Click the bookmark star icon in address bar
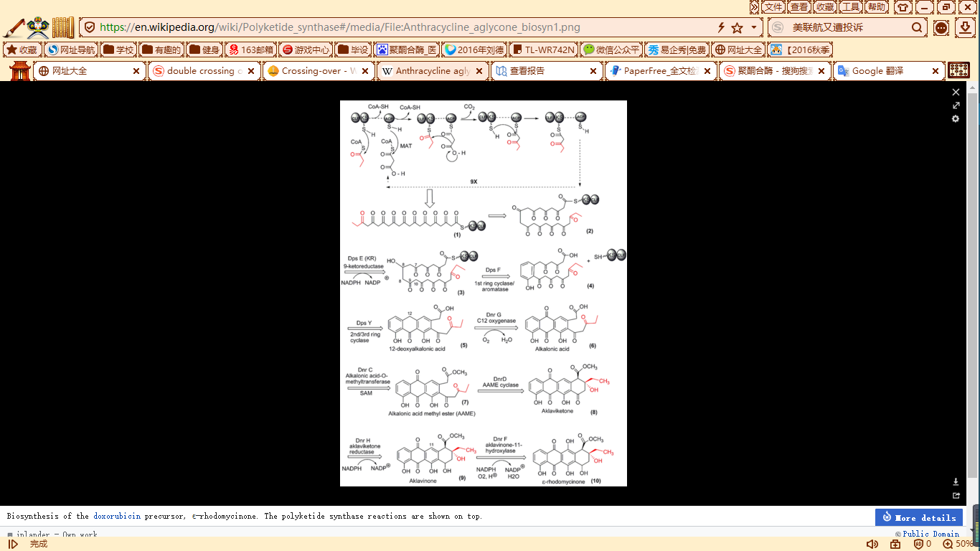 coord(737,28)
